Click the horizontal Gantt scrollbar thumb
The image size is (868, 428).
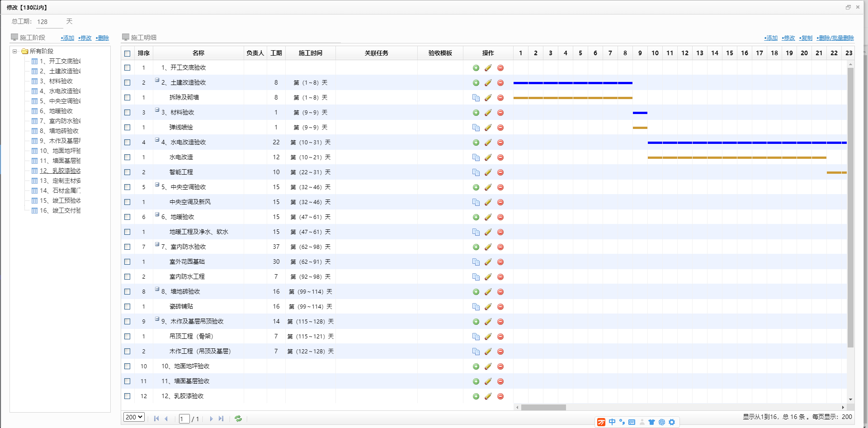tap(543, 407)
